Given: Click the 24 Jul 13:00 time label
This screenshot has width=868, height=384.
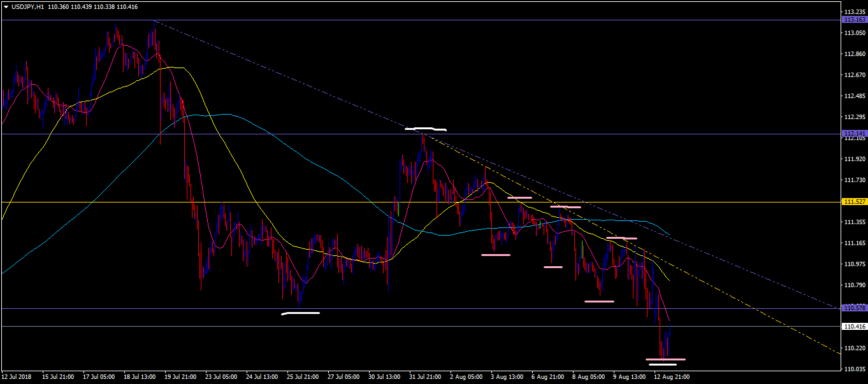Looking at the screenshot, I should (261, 377).
